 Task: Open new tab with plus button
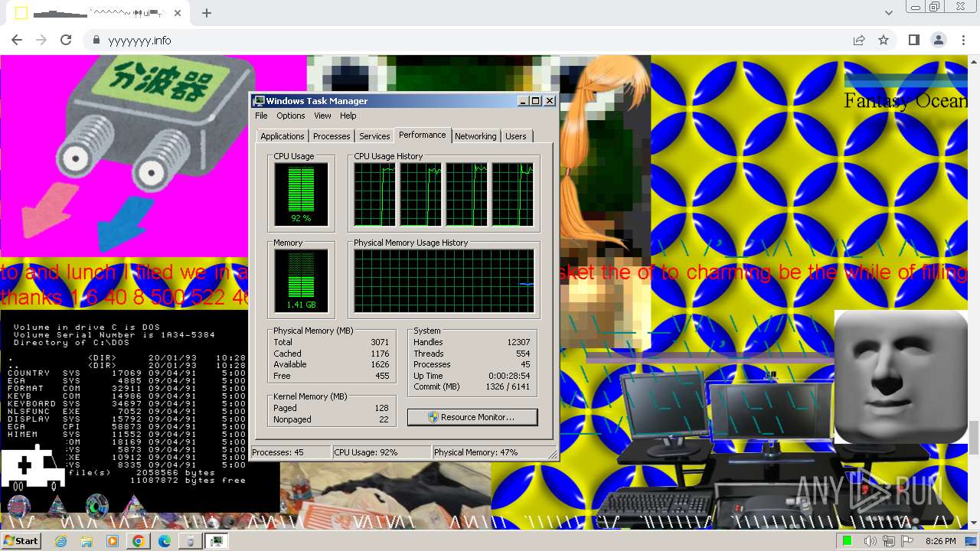pos(207,13)
